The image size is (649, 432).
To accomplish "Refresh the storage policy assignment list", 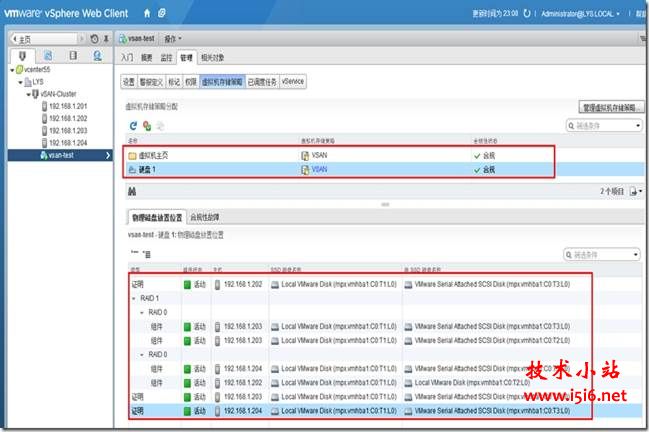I will tap(133, 126).
